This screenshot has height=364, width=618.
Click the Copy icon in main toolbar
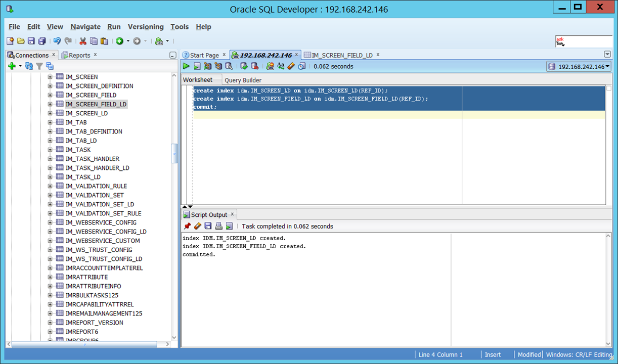[94, 41]
